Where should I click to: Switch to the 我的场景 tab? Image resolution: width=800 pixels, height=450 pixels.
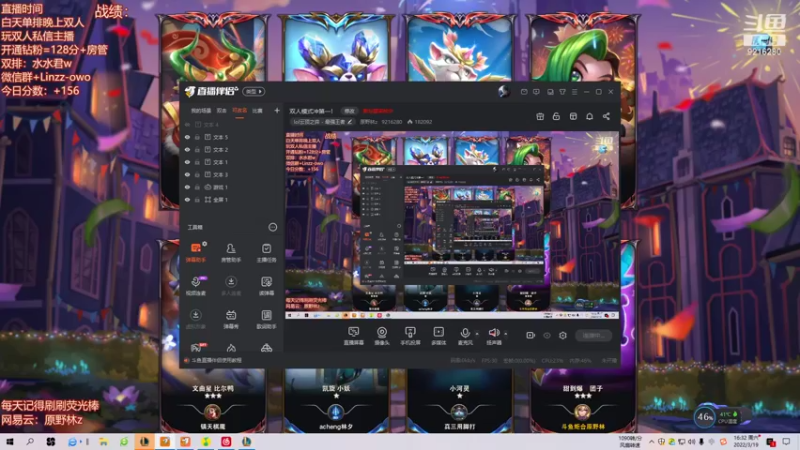pyautogui.click(x=201, y=111)
